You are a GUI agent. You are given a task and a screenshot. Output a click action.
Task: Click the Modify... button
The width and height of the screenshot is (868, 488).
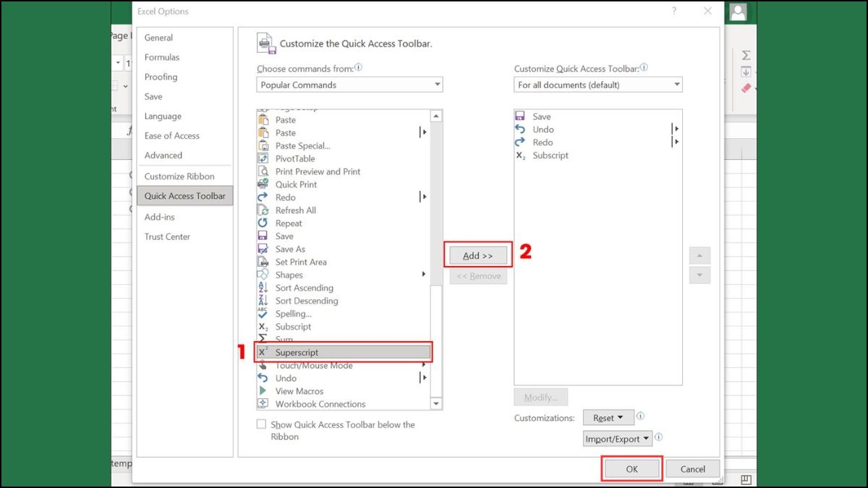[x=541, y=397]
